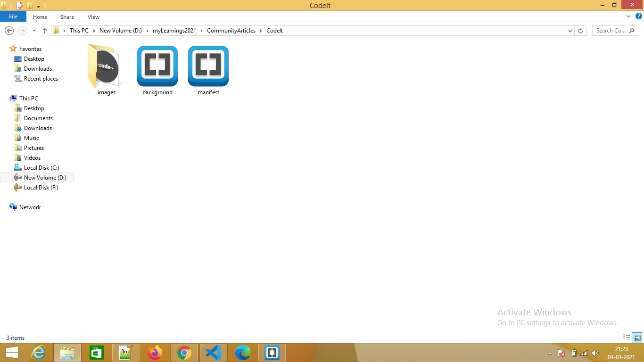The width and height of the screenshot is (644, 362).
Task: Select the manifest file
Action: 208,70
